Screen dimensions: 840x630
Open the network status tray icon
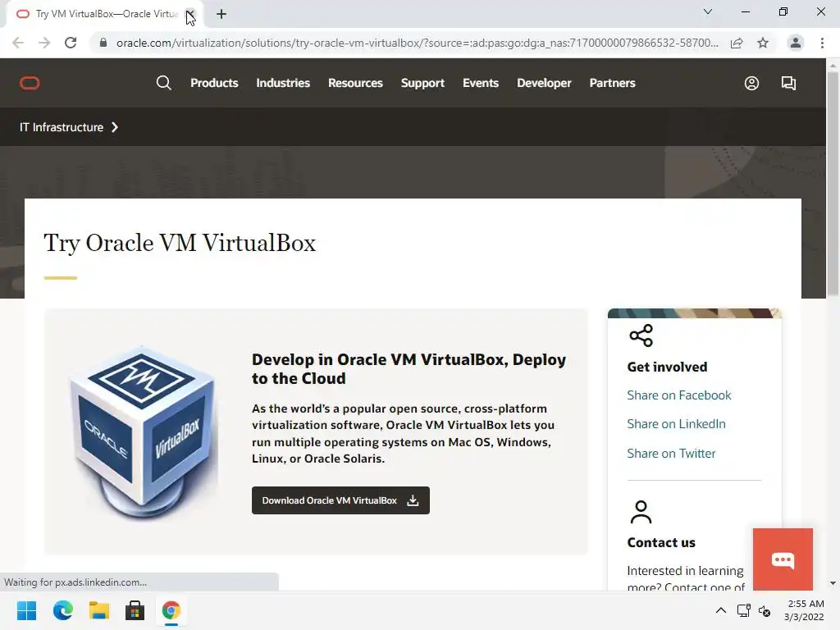click(x=743, y=610)
